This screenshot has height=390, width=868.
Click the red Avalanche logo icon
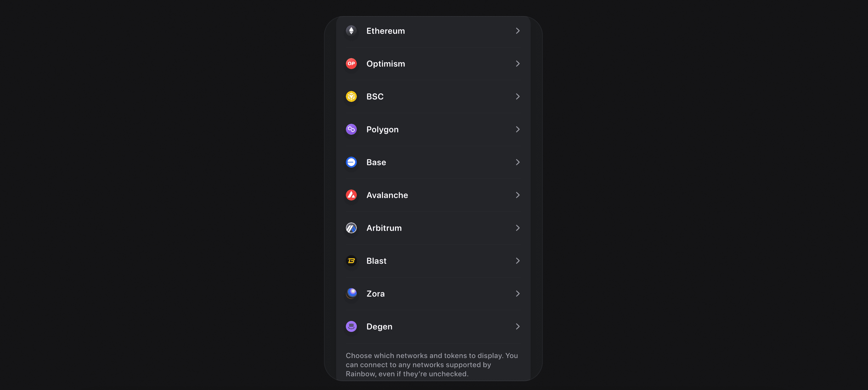pos(351,195)
